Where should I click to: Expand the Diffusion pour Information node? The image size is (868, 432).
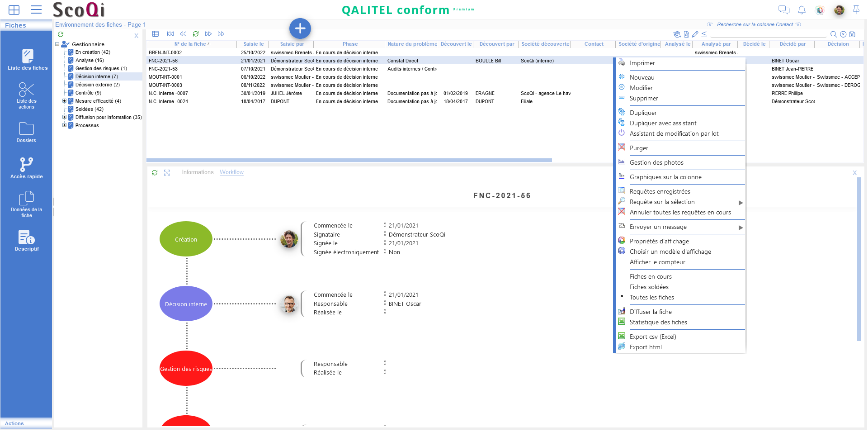(64, 117)
